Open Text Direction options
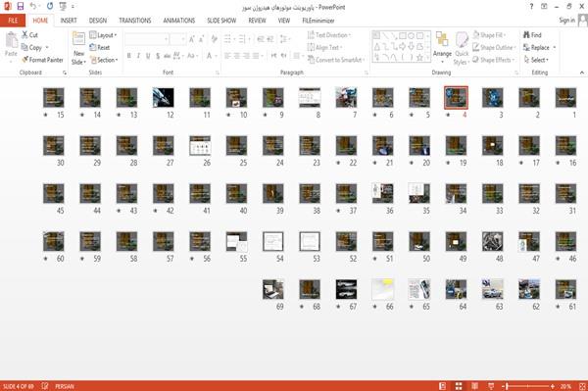The image size is (588, 391). pyautogui.click(x=329, y=35)
